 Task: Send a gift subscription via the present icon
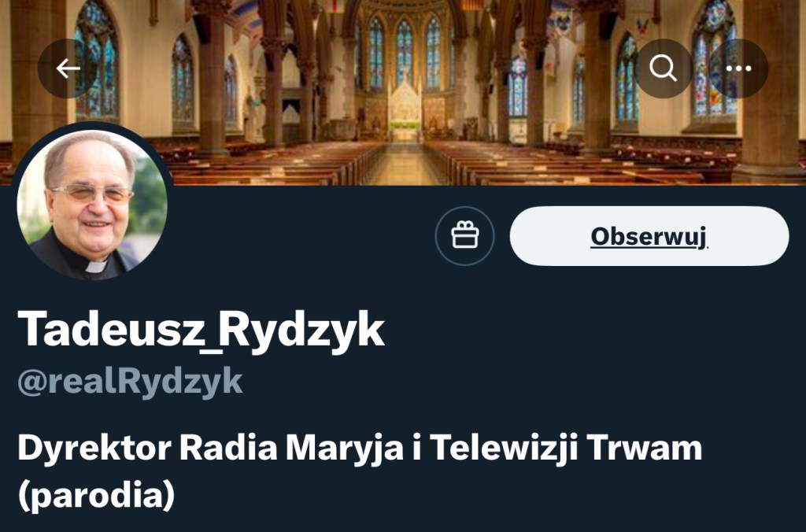(464, 236)
